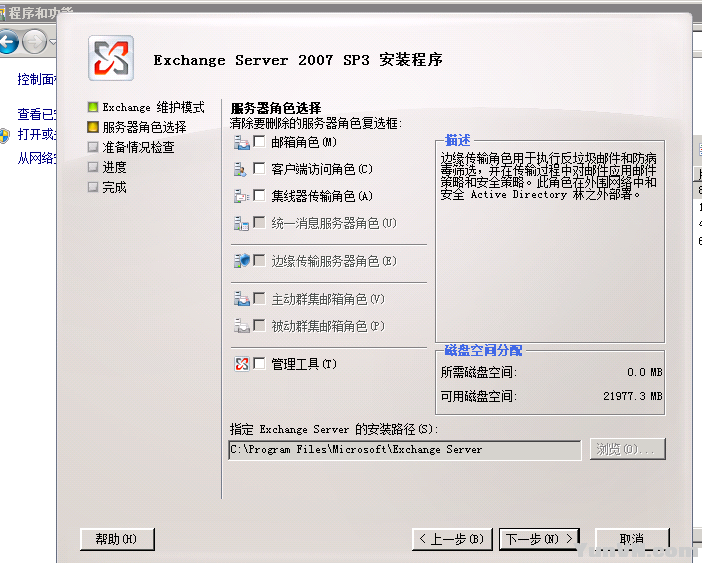Viewport: 702px width, 563px height.
Task: Toggle the 统一消息服务器角色(U) checkbox
Action: pos(259,222)
